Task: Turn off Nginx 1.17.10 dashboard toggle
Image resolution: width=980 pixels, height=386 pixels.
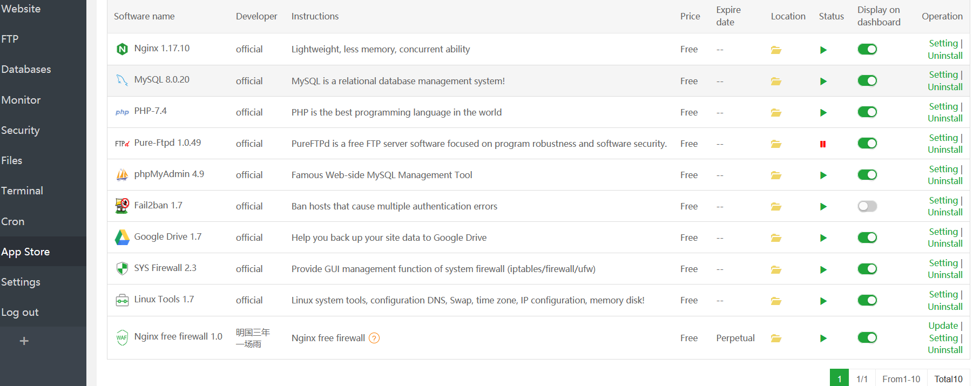Action: pyautogui.click(x=867, y=50)
